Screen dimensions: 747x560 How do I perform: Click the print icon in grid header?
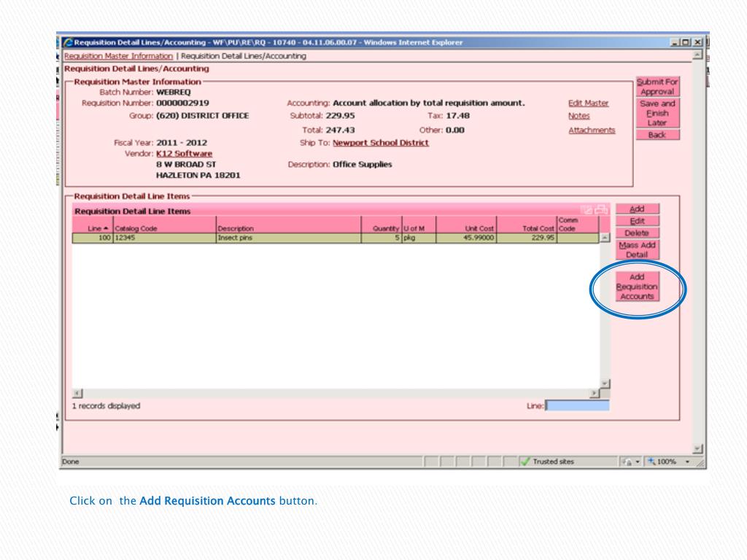(601, 209)
